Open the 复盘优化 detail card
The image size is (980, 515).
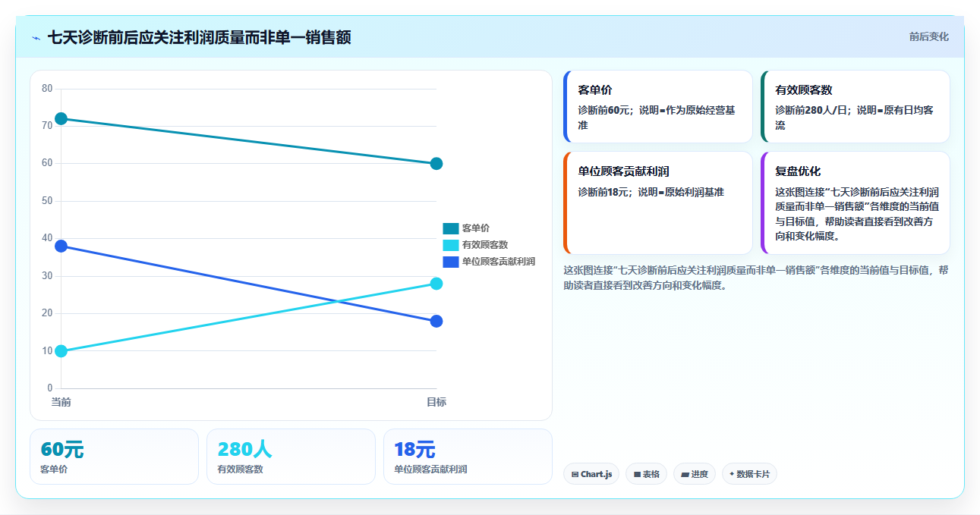point(855,203)
